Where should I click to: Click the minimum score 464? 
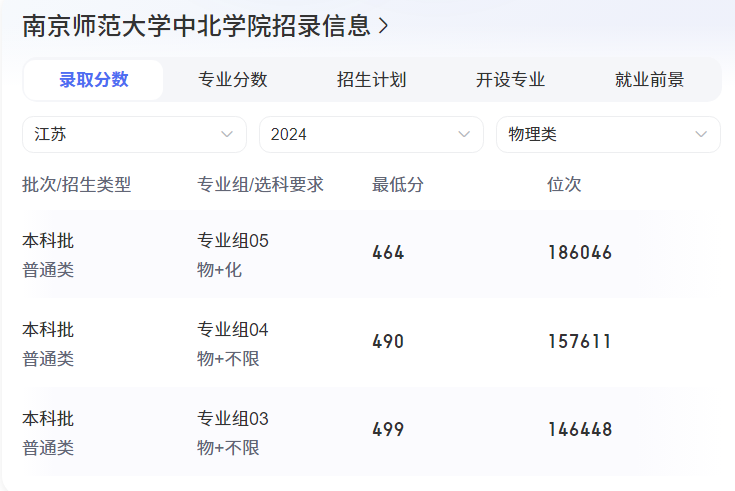pos(388,253)
